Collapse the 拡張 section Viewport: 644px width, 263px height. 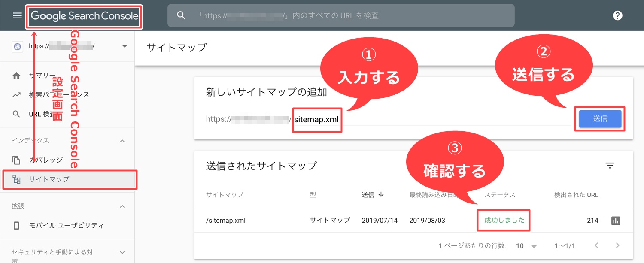tap(122, 206)
